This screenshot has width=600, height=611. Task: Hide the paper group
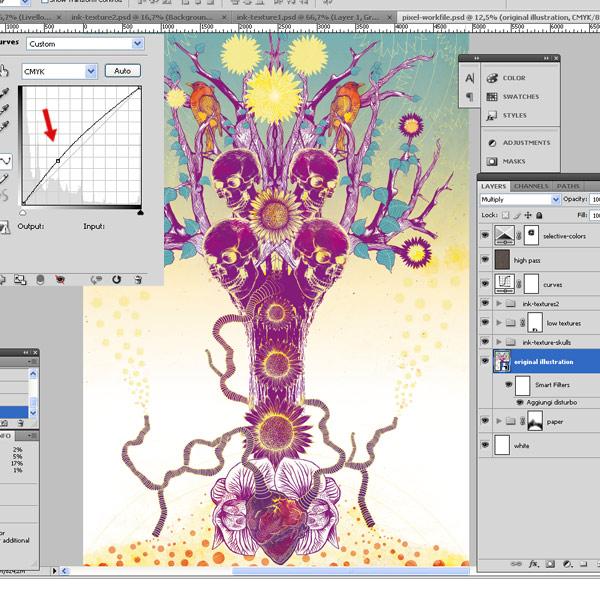tap(485, 421)
